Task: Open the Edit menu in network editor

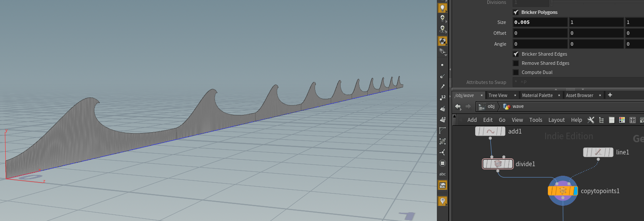Action: 488,120
